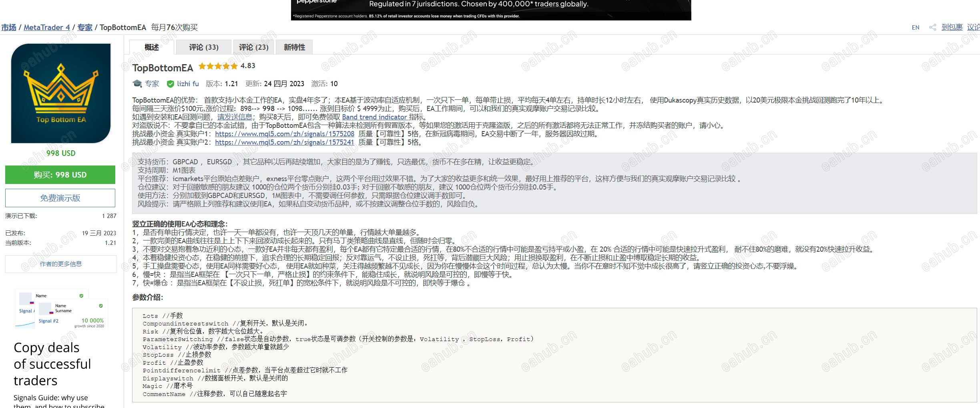Open real account signal link 1575208
Screen dimensions: 980x408
pyautogui.click(x=284, y=133)
